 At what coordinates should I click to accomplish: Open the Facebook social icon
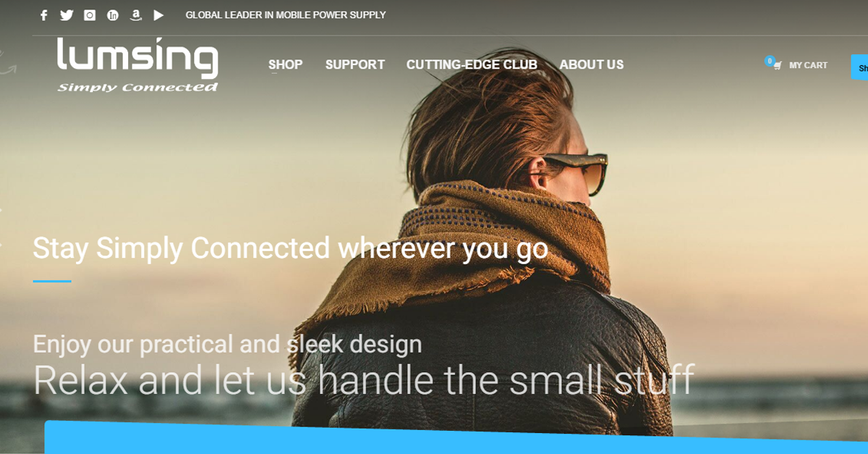(44, 15)
